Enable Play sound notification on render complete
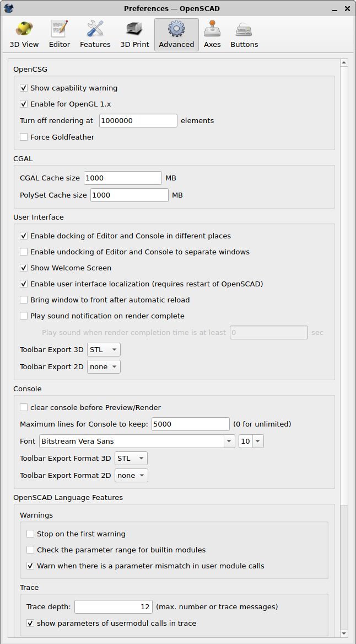The width and height of the screenshot is (356, 644). pyautogui.click(x=24, y=316)
